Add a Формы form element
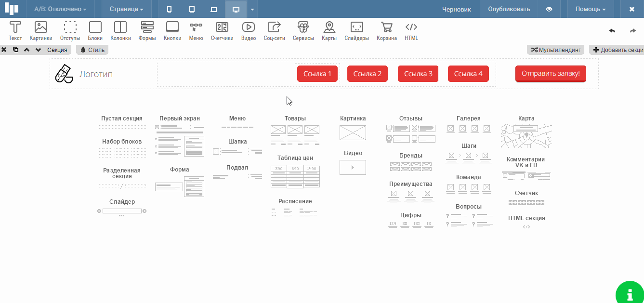Screen dimensions: 644x303 click(x=147, y=31)
